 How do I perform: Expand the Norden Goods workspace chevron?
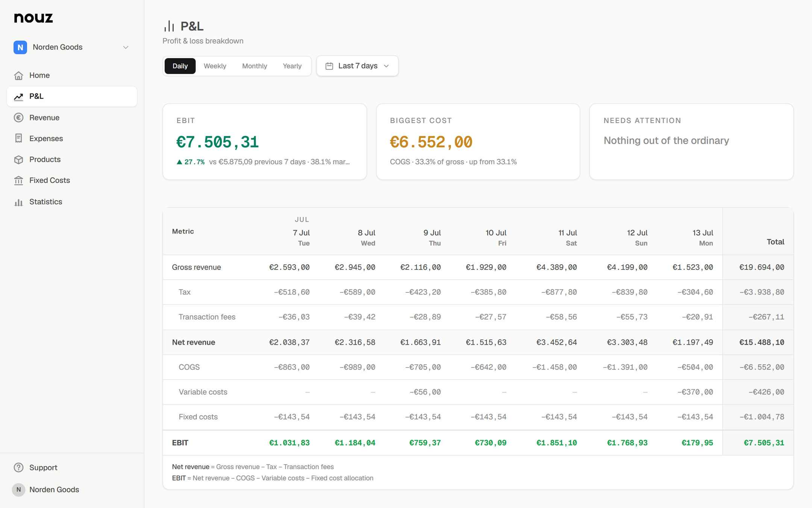tap(126, 47)
